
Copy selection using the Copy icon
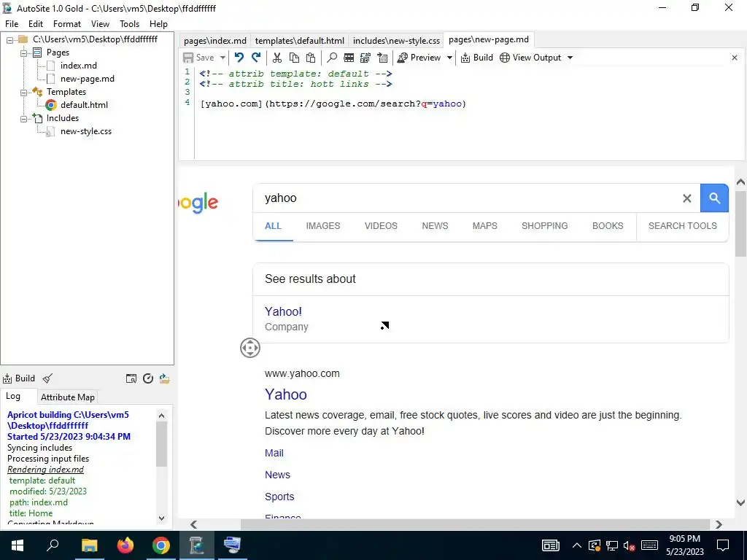tap(295, 58)
